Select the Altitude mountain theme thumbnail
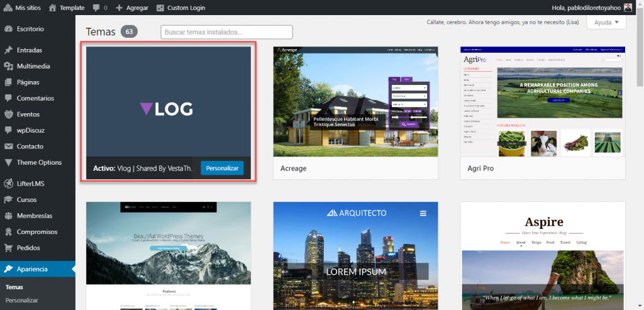The image size is (644, 310). point(169,256)
